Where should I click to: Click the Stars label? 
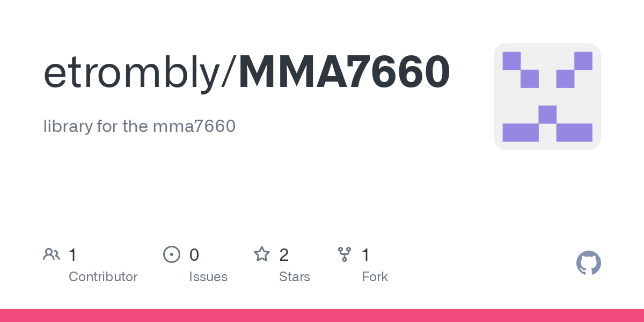tap(295, 277)
